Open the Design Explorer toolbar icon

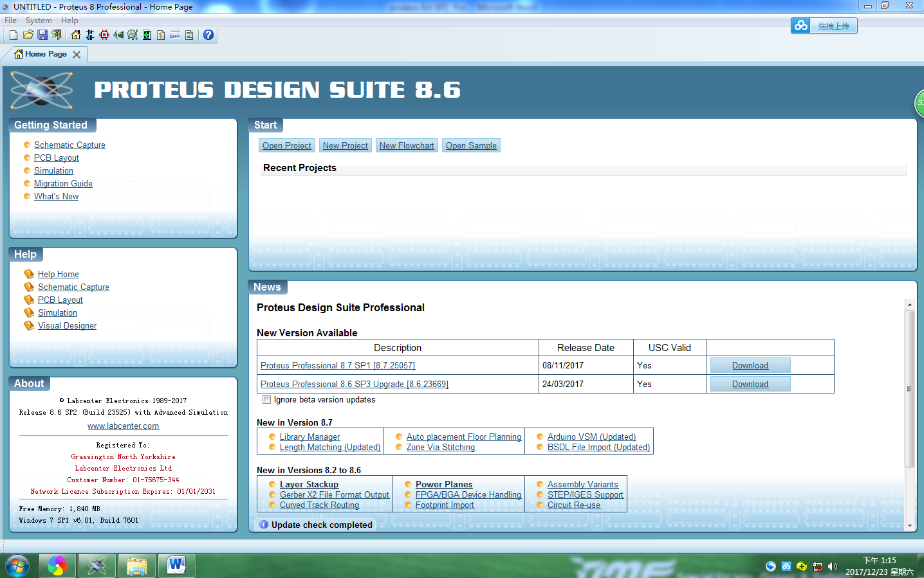pyautogui.click(x=147, y=35)
